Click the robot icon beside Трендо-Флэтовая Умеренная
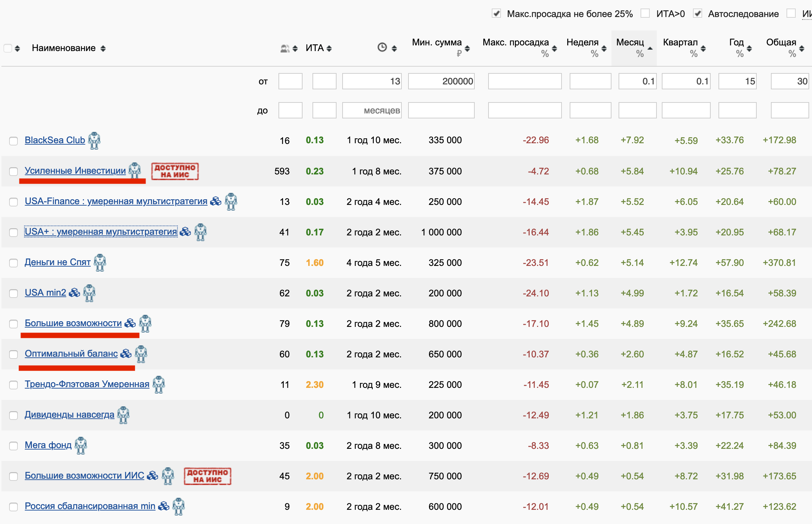Viewport: 812px width, 524px height. click(x=159, y=385)
